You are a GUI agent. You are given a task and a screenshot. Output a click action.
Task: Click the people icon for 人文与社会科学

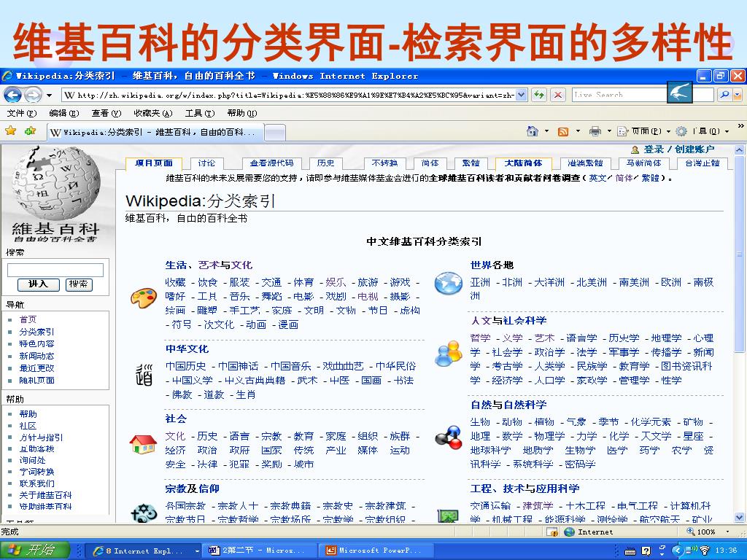[x=449, y=355]
